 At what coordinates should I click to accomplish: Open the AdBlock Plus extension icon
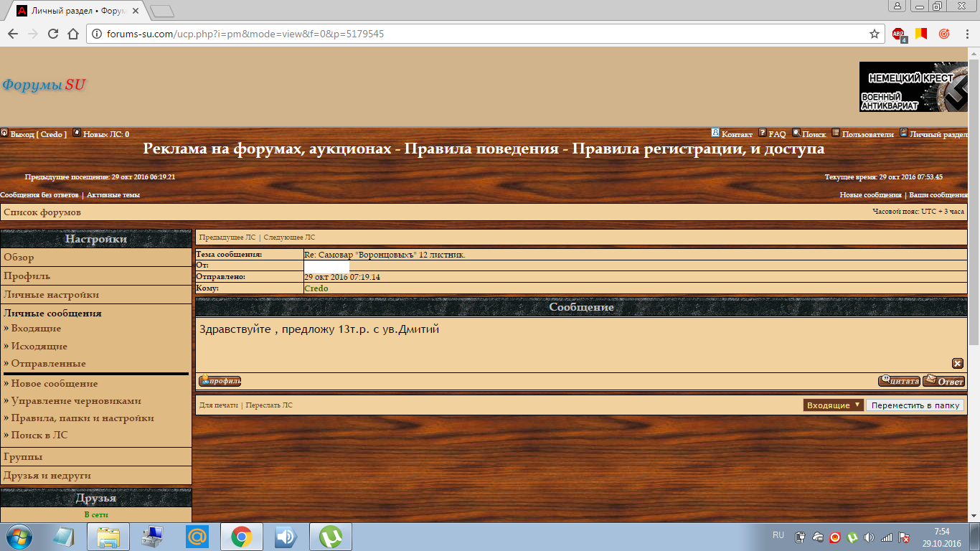[898, 34]
